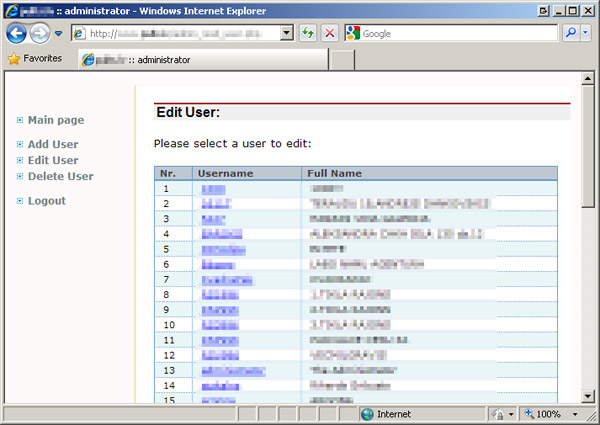Click the Stop loading icon
This screenshot has height=425, width=600.
(330, 33)
